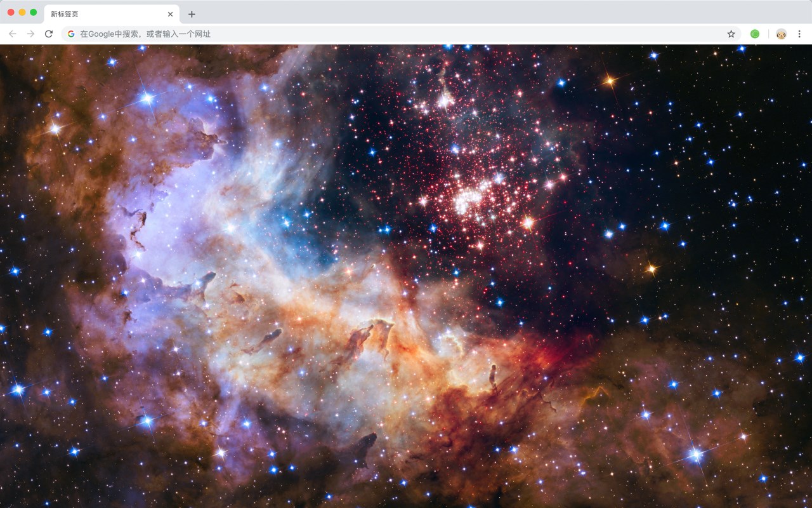The height and width of the screenshot is (508, 812).
Task: Open a new tab with plus button
Action: click(x=192, y=14)
